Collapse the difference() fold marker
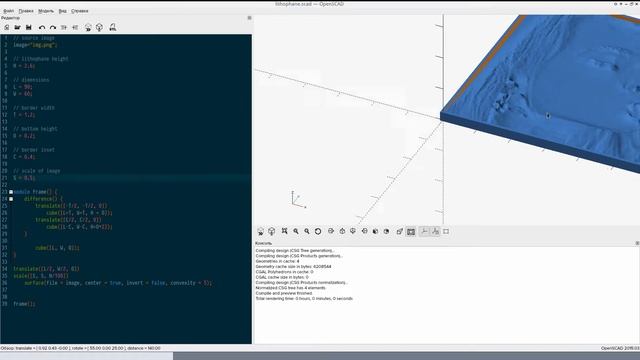Screen dimensions: 640x360 point(11,199)
